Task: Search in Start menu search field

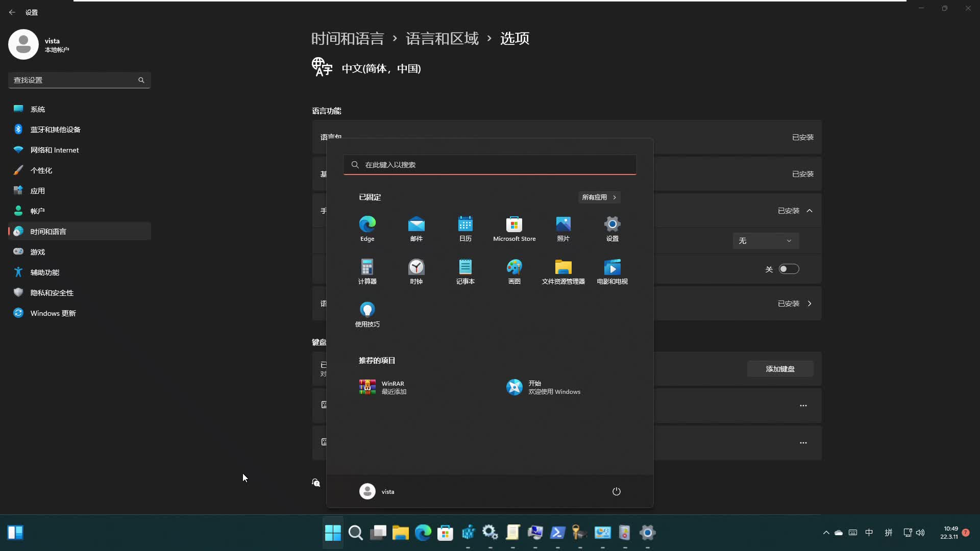Action: pyautogui.click(x=489, y=165)
